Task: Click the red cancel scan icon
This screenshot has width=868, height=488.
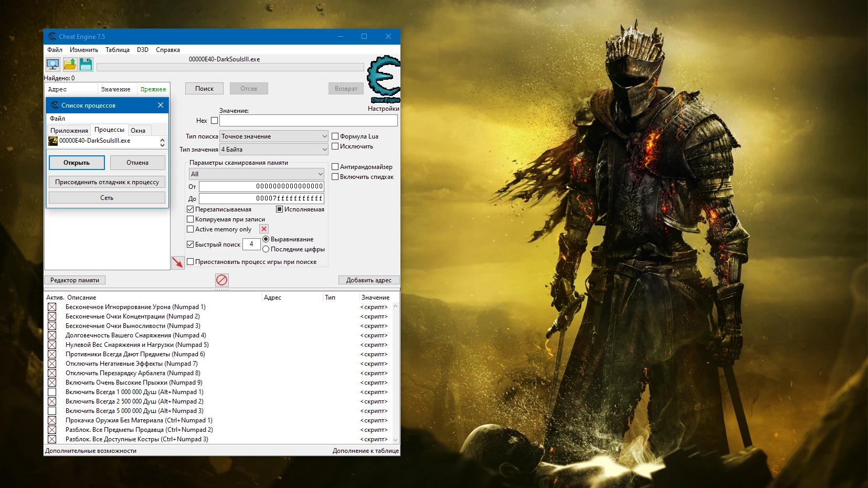Action: click(221, 280)
